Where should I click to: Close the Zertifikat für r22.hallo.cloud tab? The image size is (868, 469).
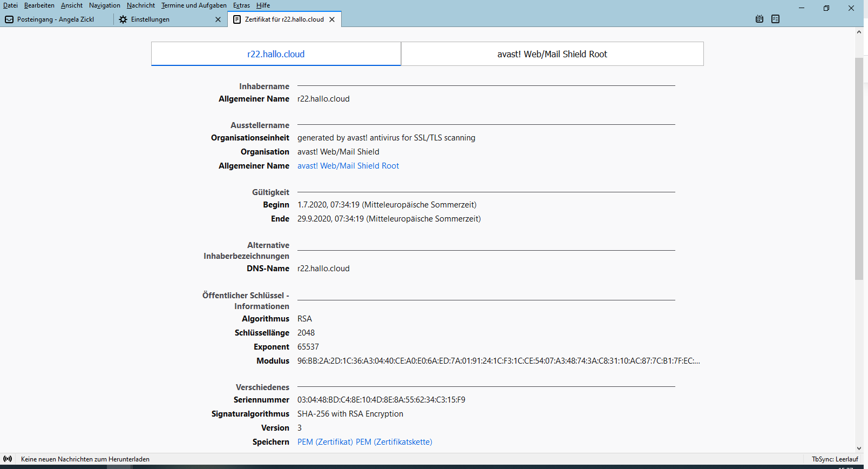point(332,19)
